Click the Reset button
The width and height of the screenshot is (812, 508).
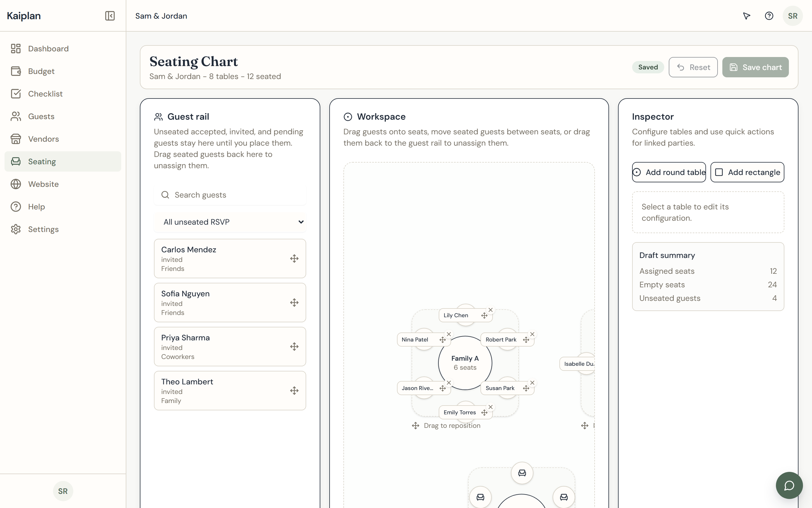coord(693,67)
